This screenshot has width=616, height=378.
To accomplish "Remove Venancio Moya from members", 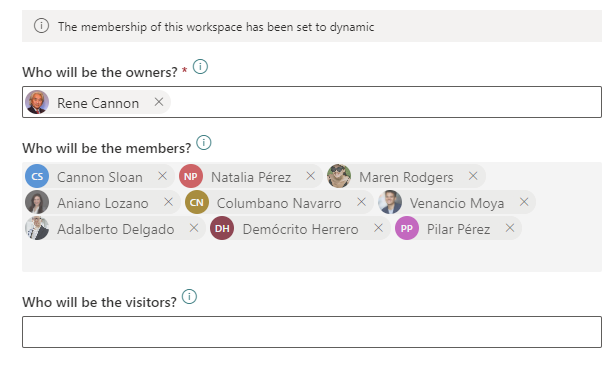I will click(524, 202).
